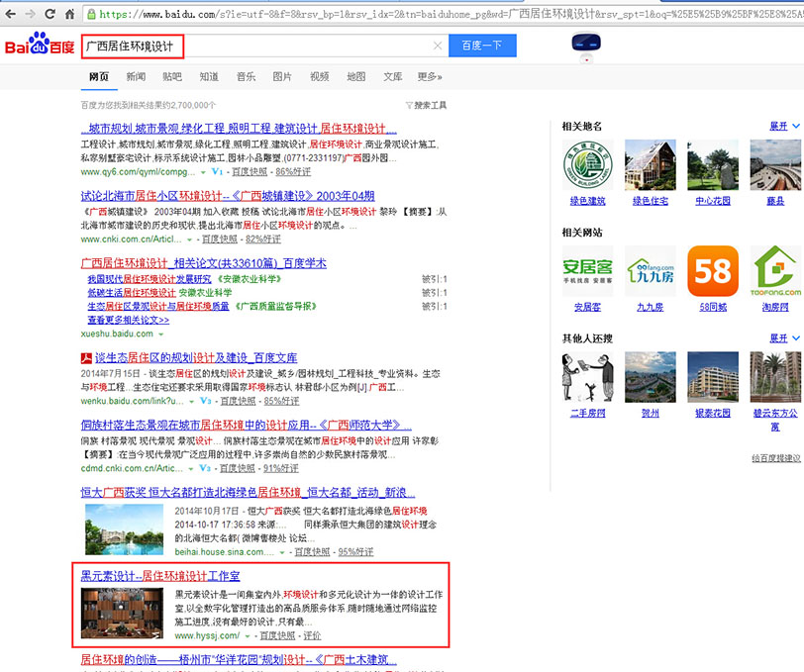Viewport: 804px width, 672px height.
Task: Switch to the 文库 tab
Action: (393, 77)
